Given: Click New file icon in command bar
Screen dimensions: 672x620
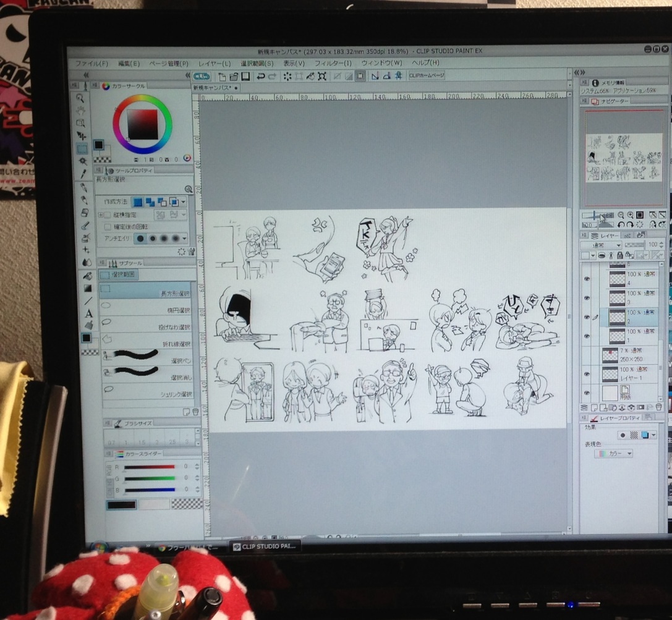Looking at the screenshot, I should (x=221, y=76).
